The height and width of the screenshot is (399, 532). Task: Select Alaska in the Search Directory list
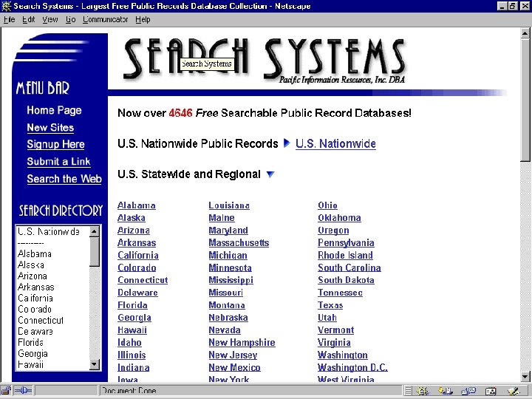pyautogui.click(x=31, y=265)
